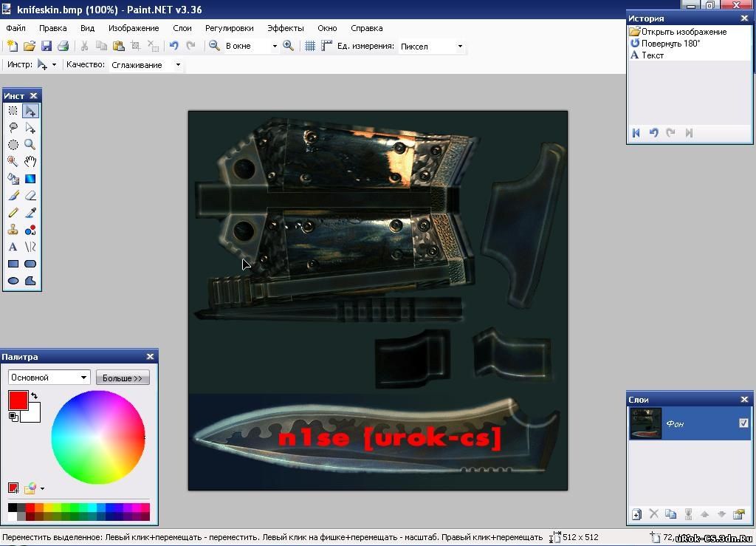
Task: Select the Magic Wand tool
Action: pos(13,162)
